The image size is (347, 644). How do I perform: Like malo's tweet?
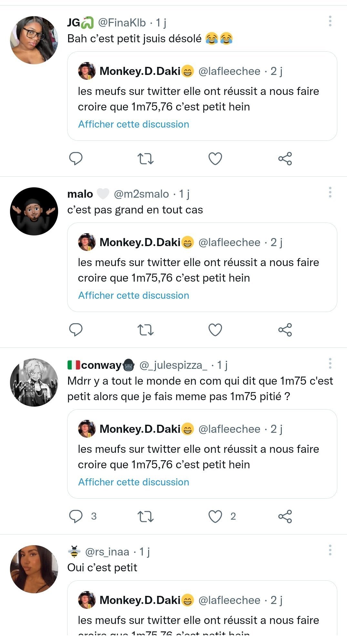click(x=215, y=330)
